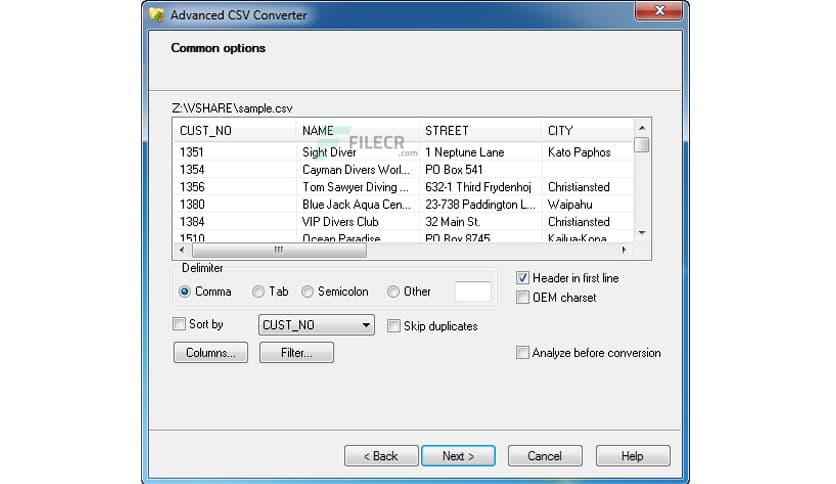Choose the Other delimiter option
Viewport: 836px width, 484px height.
tap(393, 292)
